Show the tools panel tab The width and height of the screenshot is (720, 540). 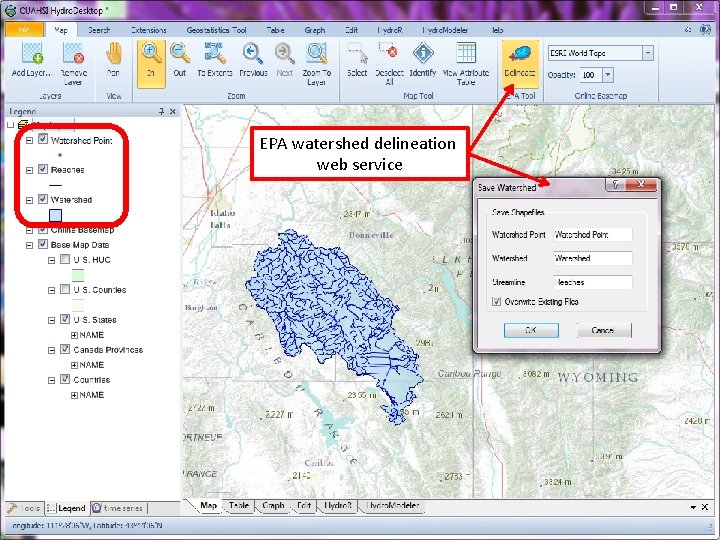[23, 508]
